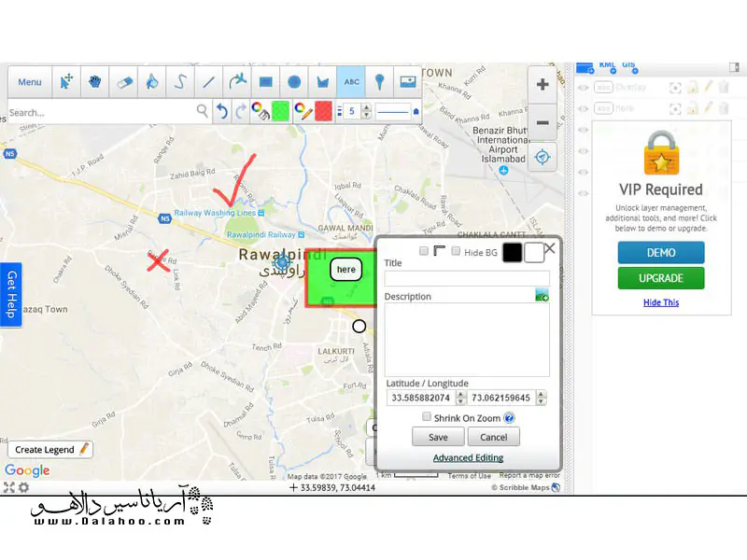747x560 pixels.
Task: Toggle the Hide BG checkbox
Action: [x=456, y=251]
